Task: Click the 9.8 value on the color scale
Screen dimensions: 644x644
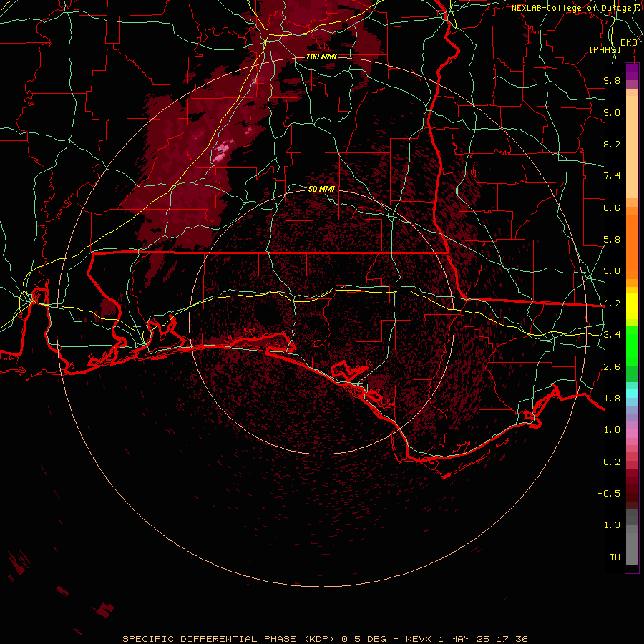Action: [612, 80]
